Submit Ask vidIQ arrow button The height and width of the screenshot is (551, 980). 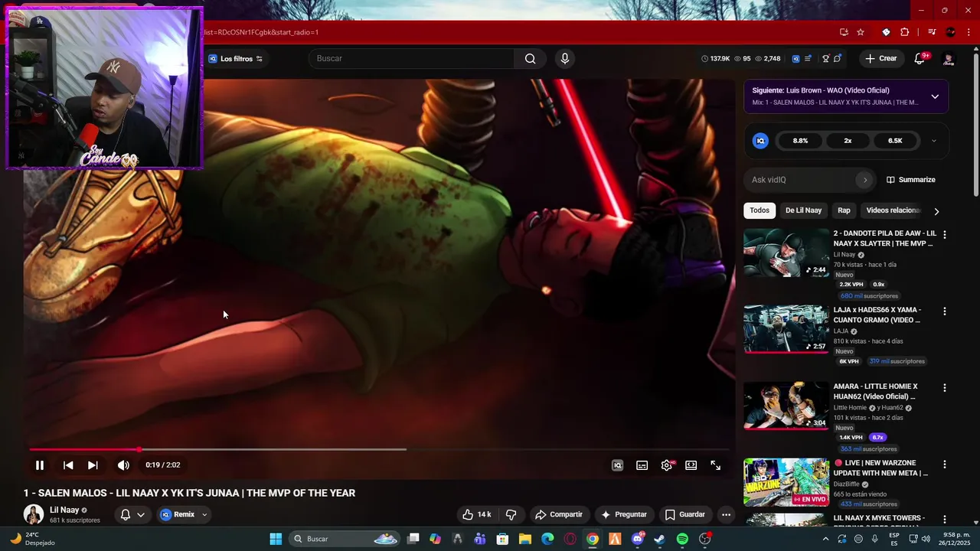click(x=865, y=180)
